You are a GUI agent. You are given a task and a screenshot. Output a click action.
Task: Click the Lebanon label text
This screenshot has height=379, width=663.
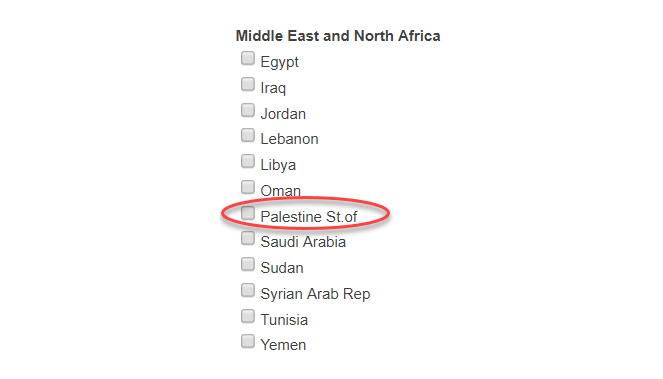(289, 139)
